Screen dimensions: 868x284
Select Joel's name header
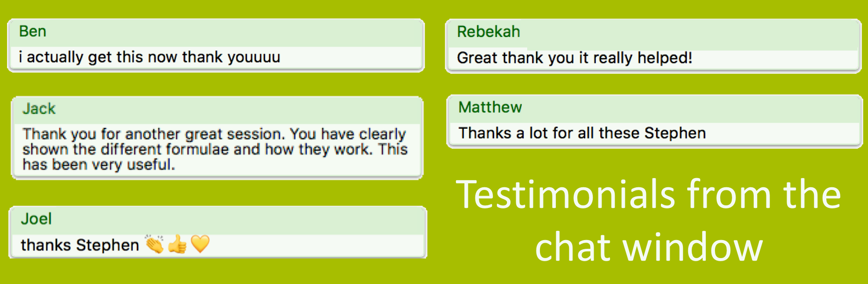click(36, 219)
